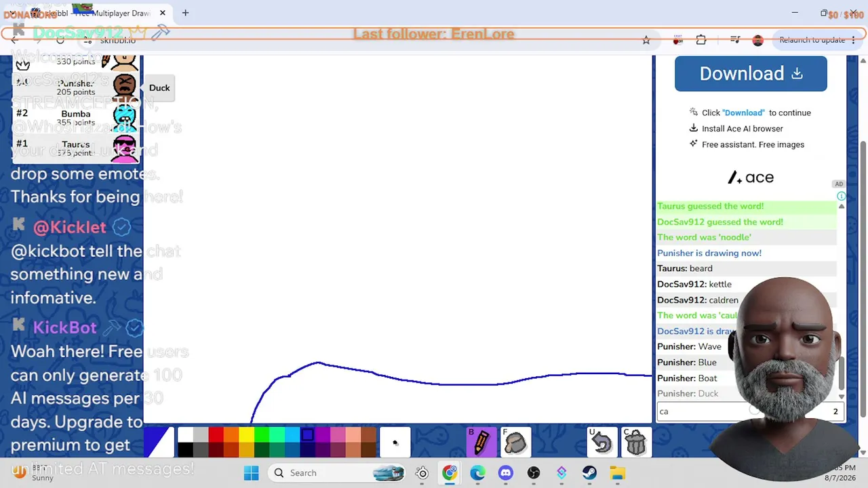Open the brush size picker
868x488 pixels.
tap(395, 443)
